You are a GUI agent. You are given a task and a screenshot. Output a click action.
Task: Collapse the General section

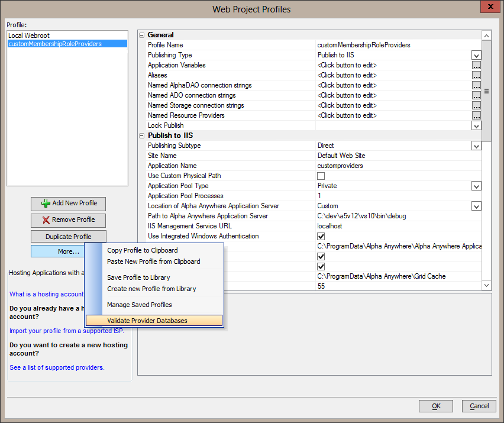point(142,35)
